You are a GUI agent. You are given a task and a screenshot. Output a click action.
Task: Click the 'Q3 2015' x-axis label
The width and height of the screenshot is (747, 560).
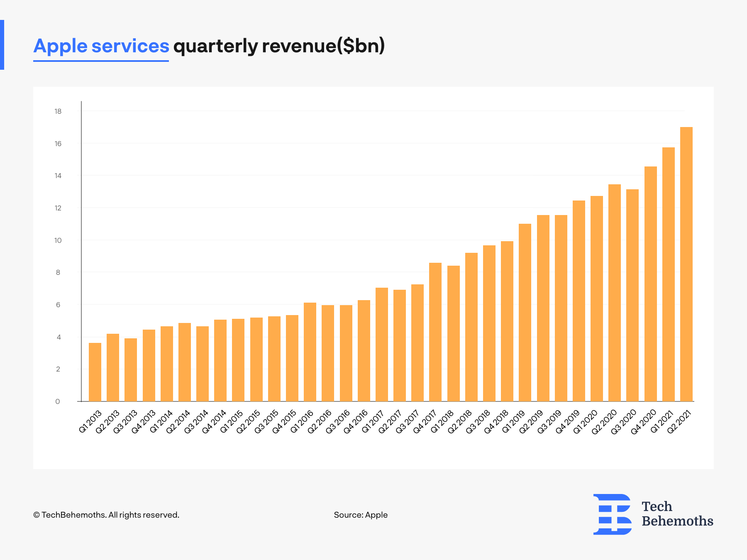[x=267, y=422]
